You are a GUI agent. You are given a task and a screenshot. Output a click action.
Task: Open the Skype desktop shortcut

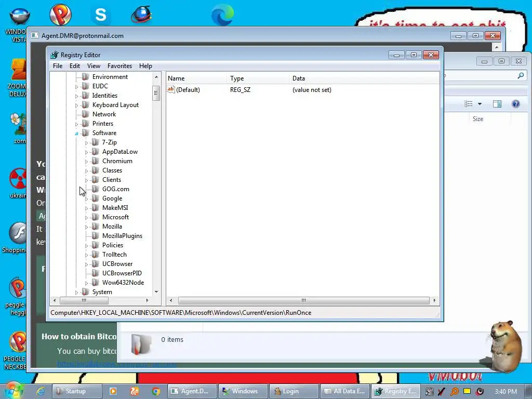(x=100, y=15)
